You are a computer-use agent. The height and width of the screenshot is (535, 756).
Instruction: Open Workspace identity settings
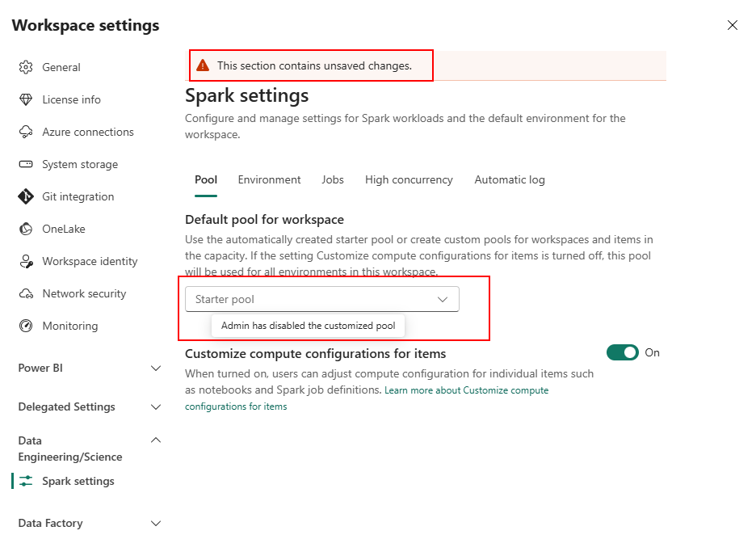[x=87, y=261]
